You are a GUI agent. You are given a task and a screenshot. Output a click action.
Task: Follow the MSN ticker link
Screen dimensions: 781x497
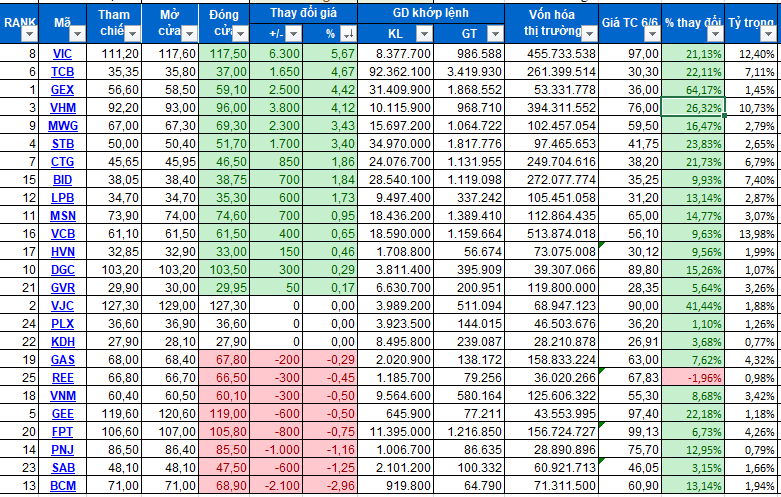[x=62, y=216]
